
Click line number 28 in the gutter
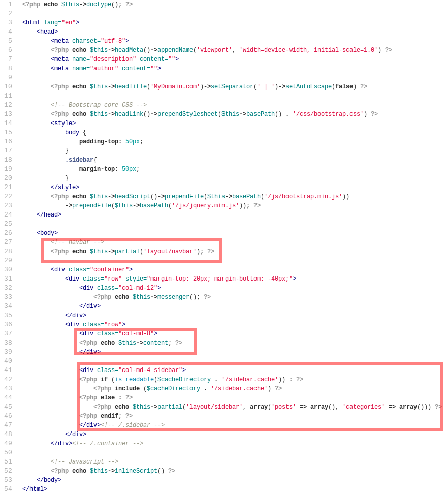coord(8,252)
